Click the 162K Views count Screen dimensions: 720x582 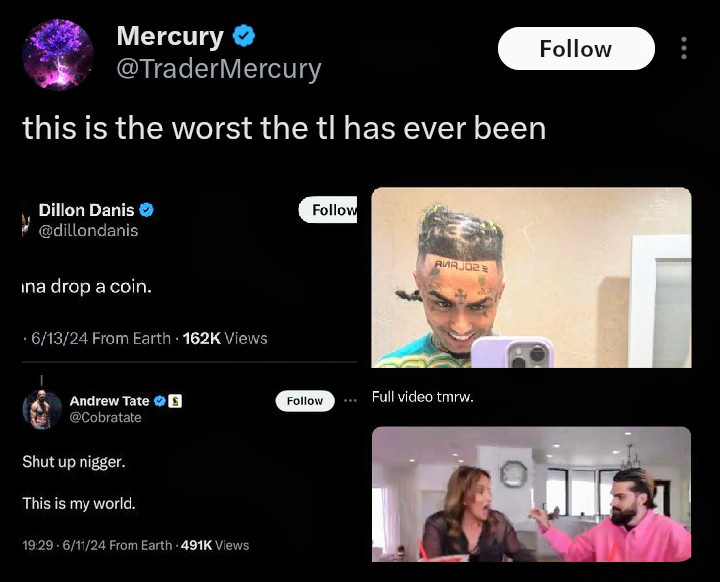click(225, 339)
